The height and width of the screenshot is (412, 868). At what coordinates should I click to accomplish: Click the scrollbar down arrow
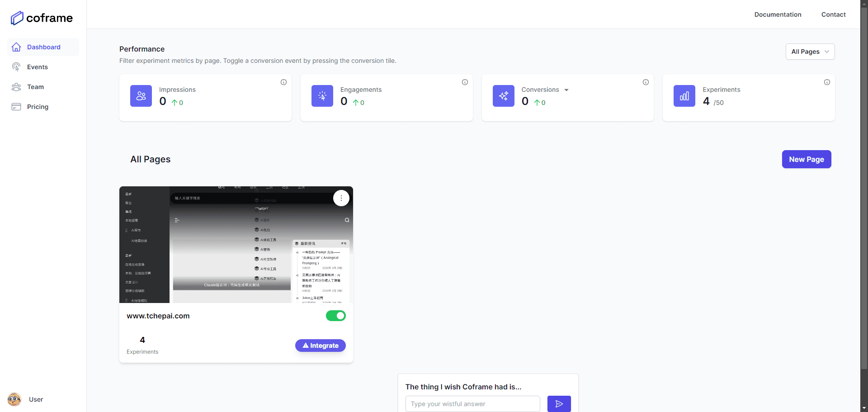tap(864, 408)
